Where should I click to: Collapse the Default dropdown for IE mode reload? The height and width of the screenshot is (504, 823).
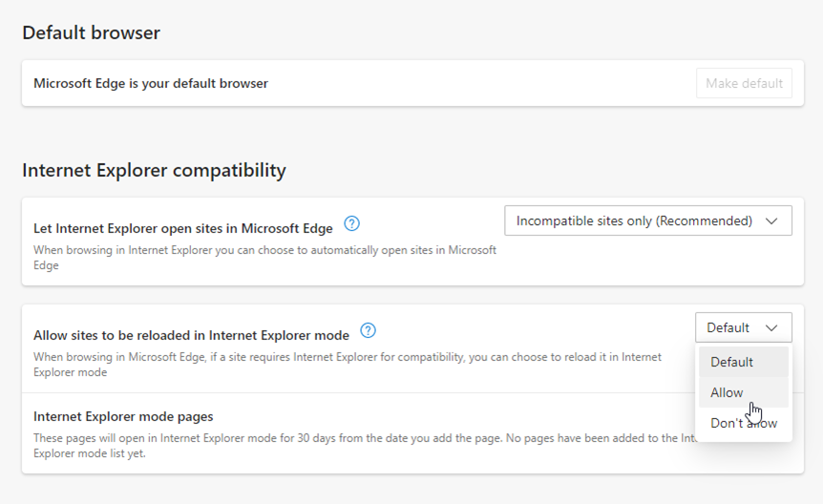point(743,327)
